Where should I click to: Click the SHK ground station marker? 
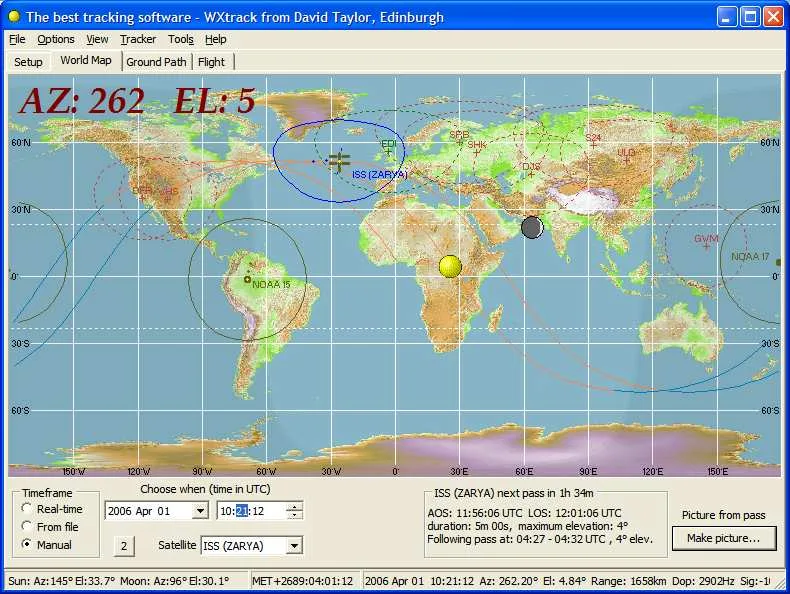pyautogui.click(x=476, y=152)
